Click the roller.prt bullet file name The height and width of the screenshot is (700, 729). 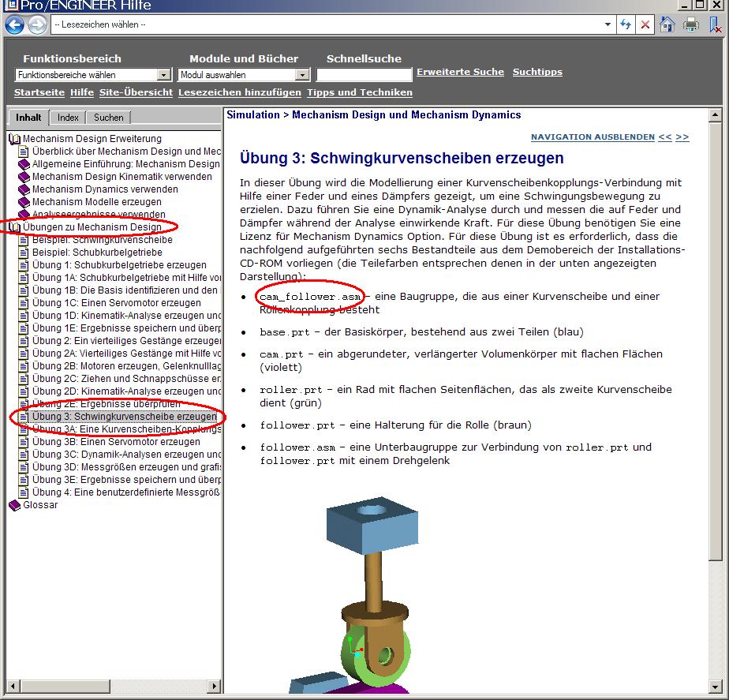[x=291, y=390]
